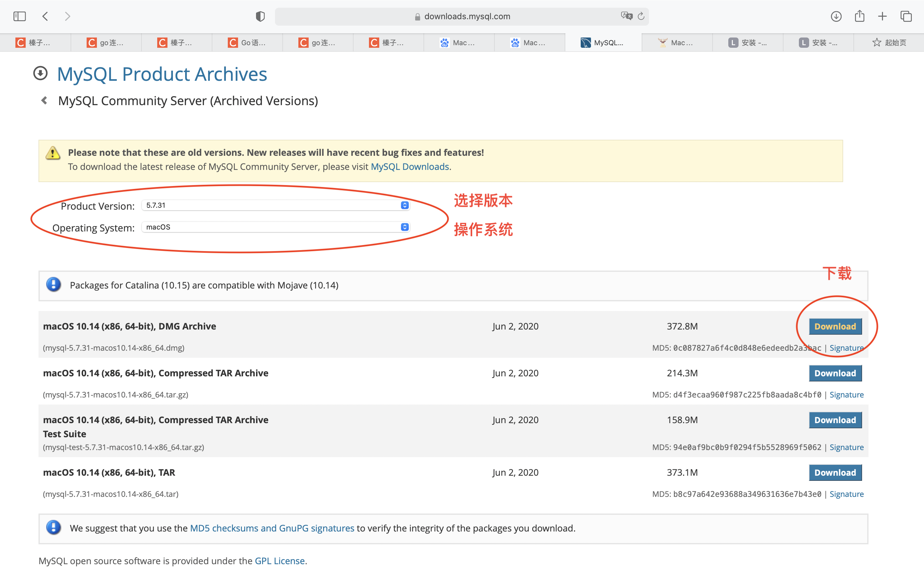The height and width of the screenshot is (577, 924).
Task: Download macOS 10.14 x86 64-bit DMG Archive
Action: pyautogui.click(x=835, y=326)
